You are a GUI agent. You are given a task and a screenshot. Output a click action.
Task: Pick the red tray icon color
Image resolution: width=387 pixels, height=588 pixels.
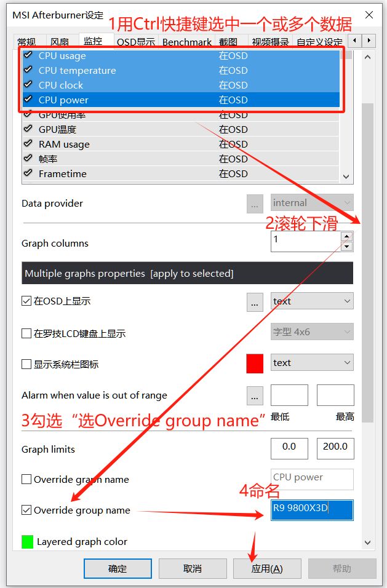coord(255,364)
